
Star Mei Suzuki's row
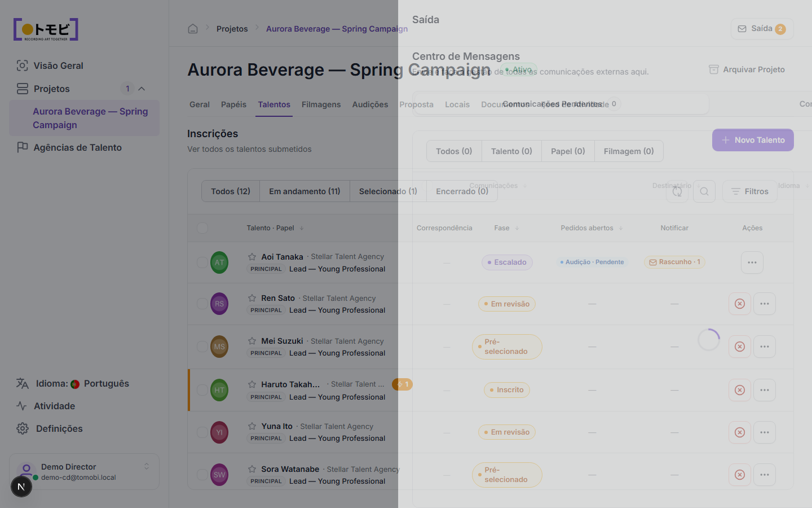[252, 341]
